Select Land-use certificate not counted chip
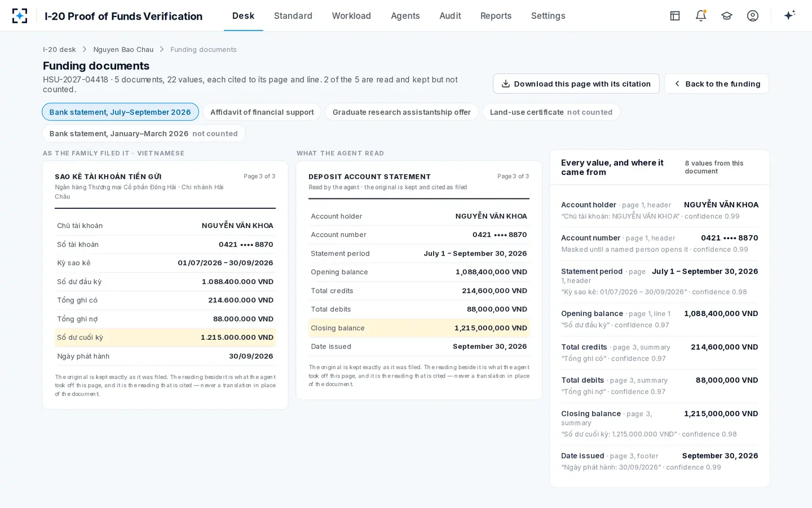 click(x=551, y=112)
